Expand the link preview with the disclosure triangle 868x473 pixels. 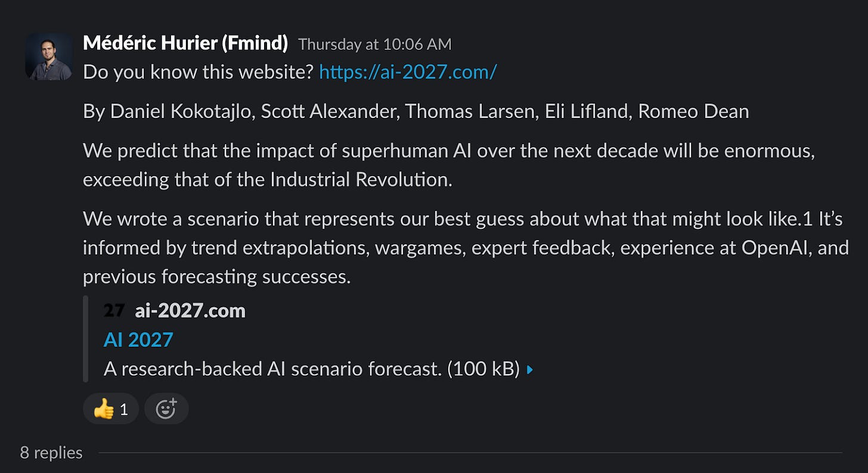tap(528, 369)
